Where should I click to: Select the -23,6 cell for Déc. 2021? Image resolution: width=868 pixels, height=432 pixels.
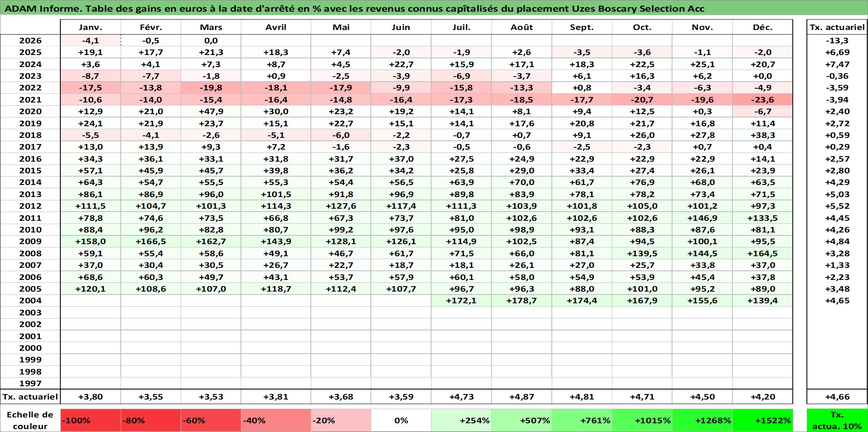click(763, 100)
